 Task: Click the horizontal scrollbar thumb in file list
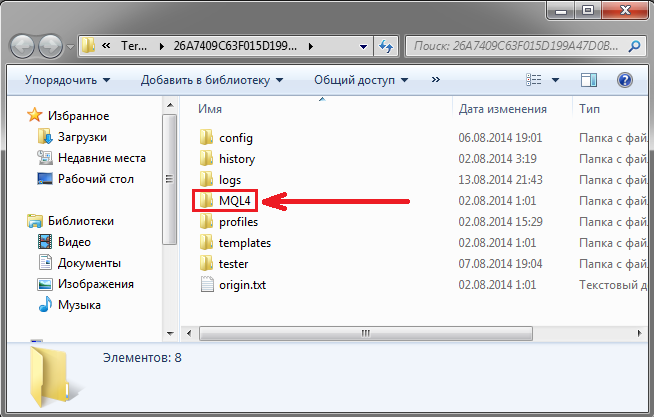366,333
